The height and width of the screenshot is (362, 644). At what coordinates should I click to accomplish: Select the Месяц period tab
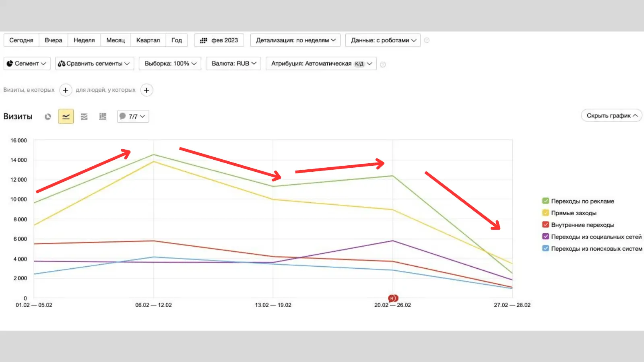(x=116, y=40)
